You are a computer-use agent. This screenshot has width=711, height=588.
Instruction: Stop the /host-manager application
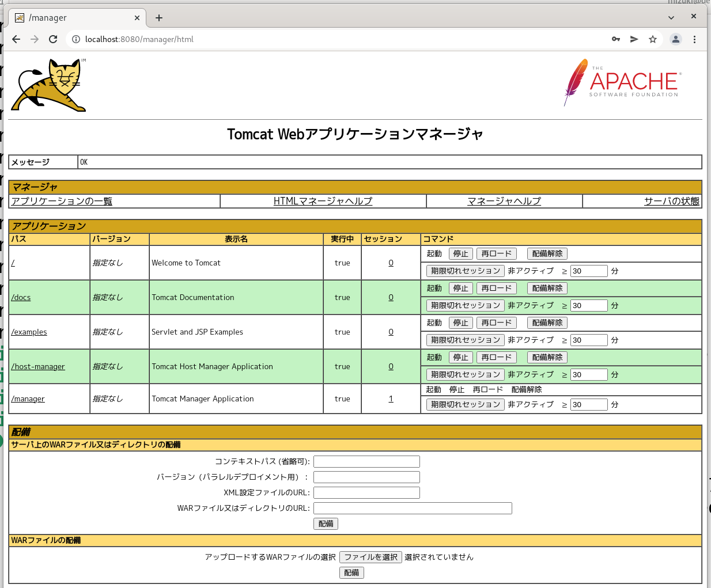point(461,358)
